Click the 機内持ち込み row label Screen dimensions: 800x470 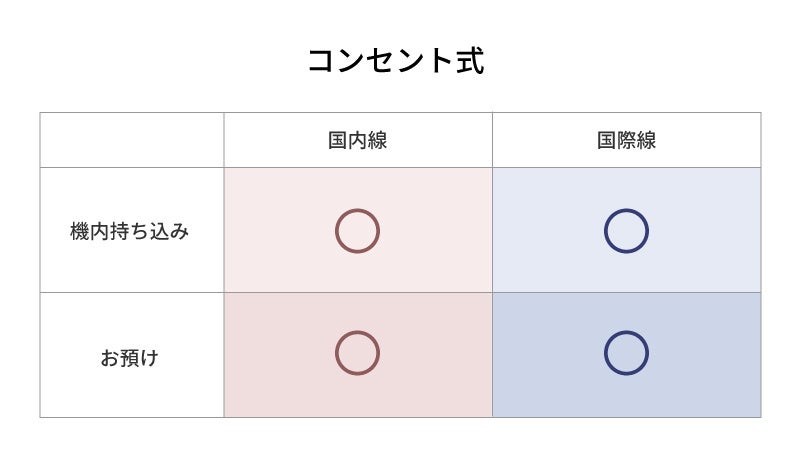click(130, 231)
